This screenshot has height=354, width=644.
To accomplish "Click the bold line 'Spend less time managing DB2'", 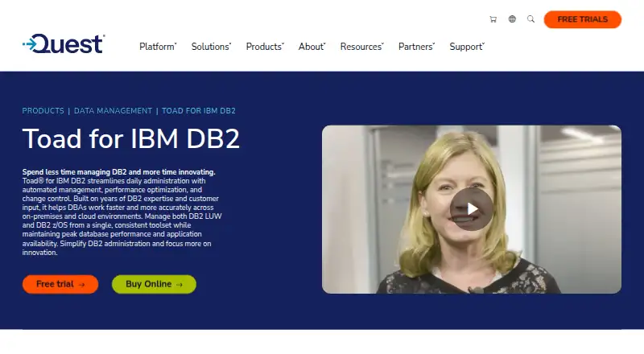I will 118,172.
